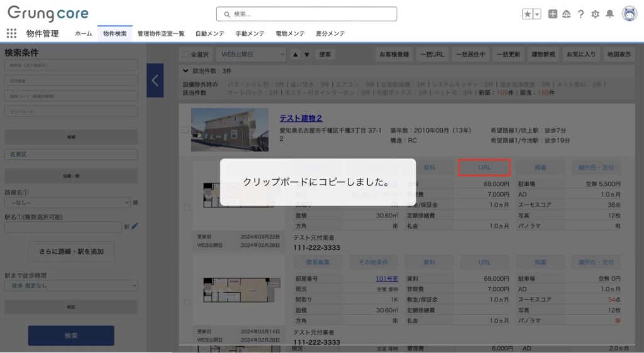Open the 路線名① dropdown
Image resolution: width=644 pixels, height=353 pixels.
(67, 202)
